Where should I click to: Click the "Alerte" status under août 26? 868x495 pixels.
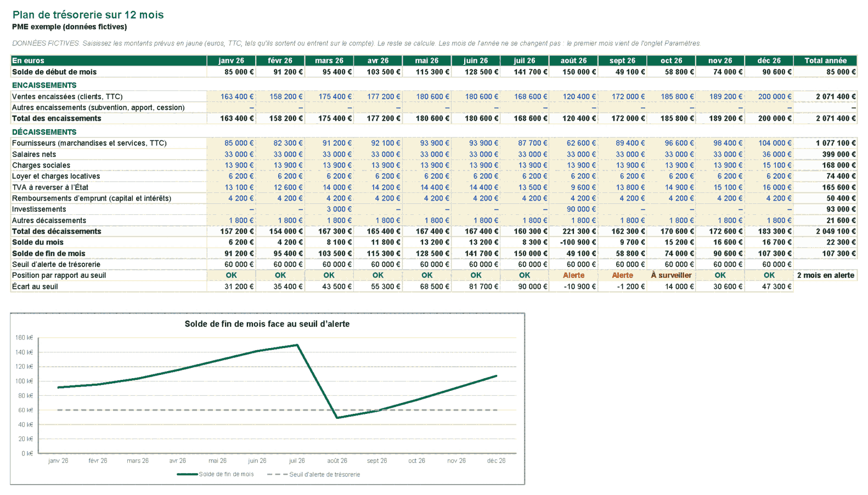click(573, 275)
